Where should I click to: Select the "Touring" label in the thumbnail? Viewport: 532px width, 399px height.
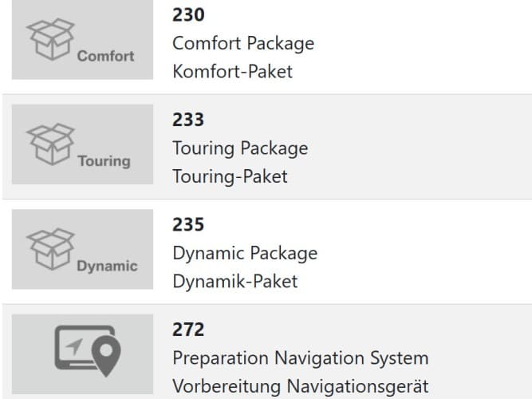pos(104,161)
